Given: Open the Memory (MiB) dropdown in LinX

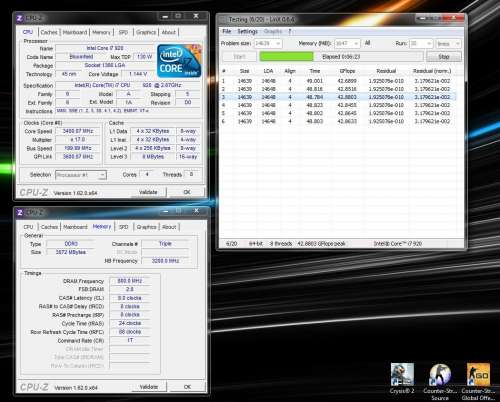Looking at the screenshot, I should point(347,43).
